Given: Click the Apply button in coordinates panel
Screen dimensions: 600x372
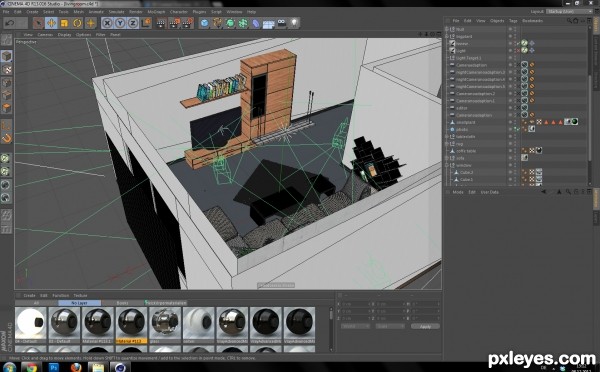Looking at the screenshot, I should pyautogui.click(x=425, y=326).
